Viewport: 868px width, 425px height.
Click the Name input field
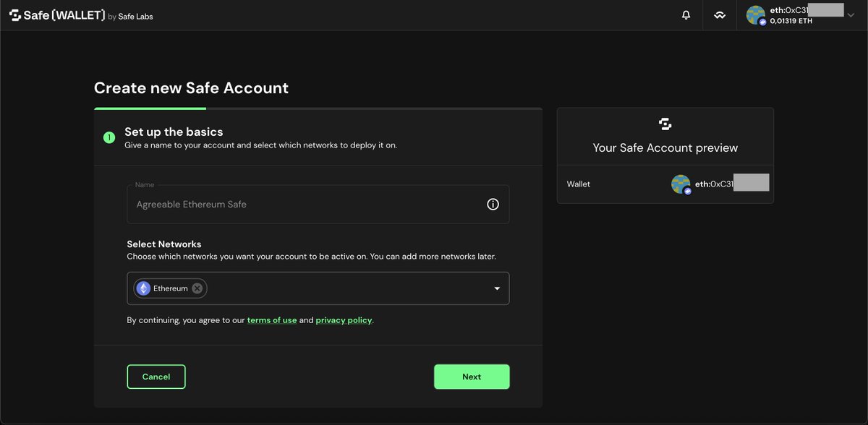click(x=318, y=205)
